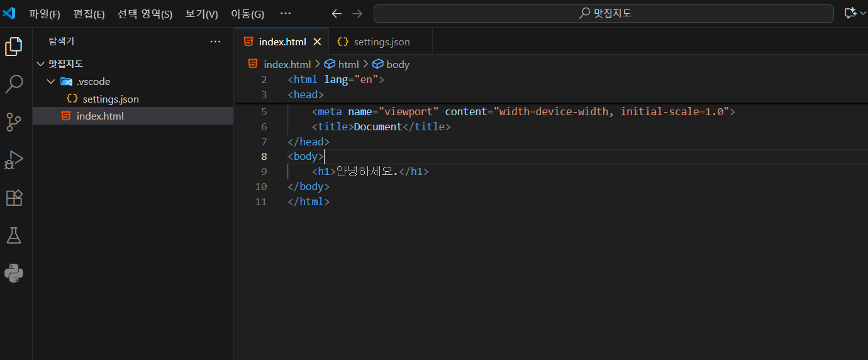Open the 보기(V) menu
This screenshot has height=360, width=868.
click(x=201, y=14)
